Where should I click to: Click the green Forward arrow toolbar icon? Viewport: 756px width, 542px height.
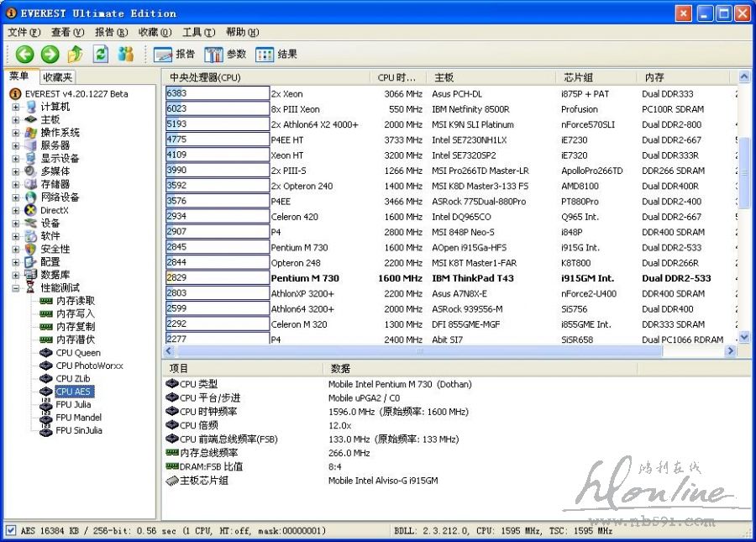(x=50, y=55)
